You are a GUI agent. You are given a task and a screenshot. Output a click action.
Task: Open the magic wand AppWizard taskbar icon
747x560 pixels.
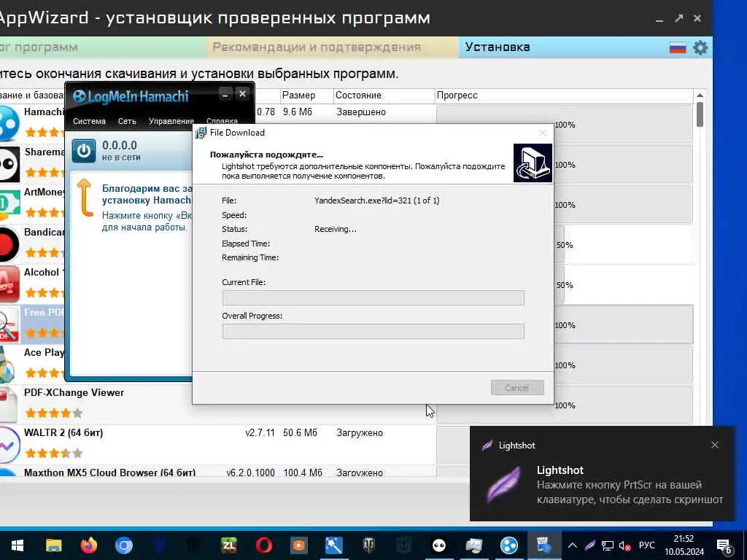(334, 545)
